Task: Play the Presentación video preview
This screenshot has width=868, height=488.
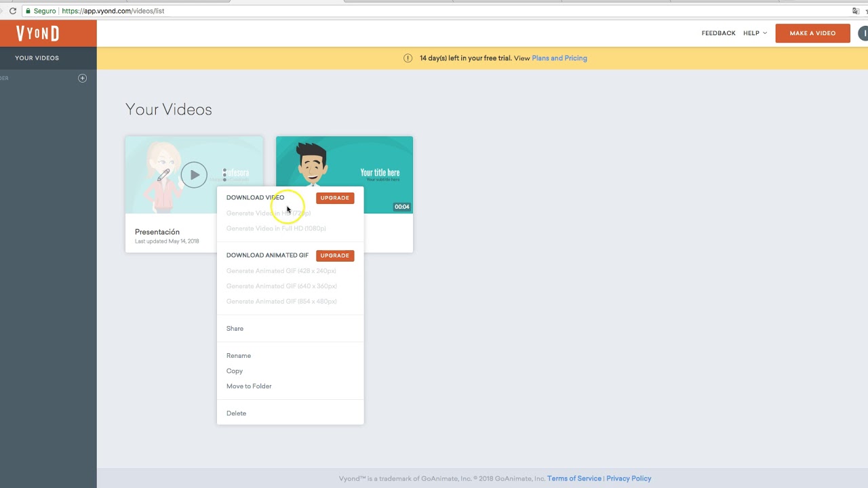Action: tap(194, 175)
